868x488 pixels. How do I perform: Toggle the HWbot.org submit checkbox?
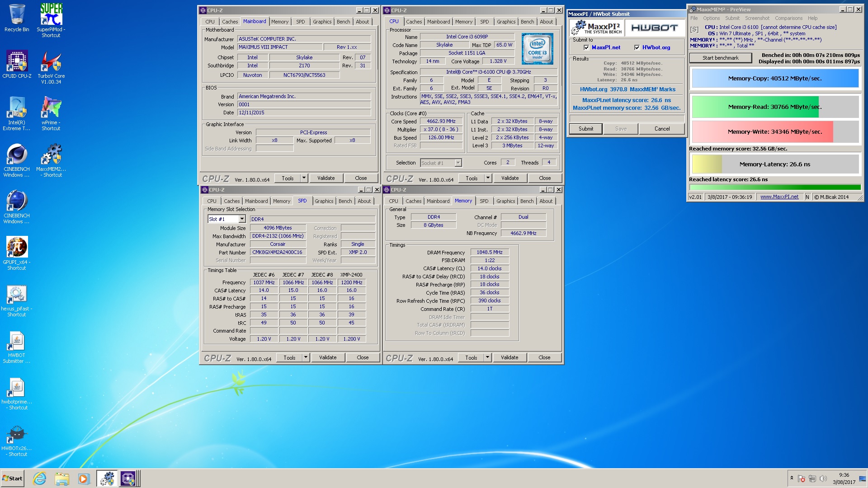coord(637,47)
